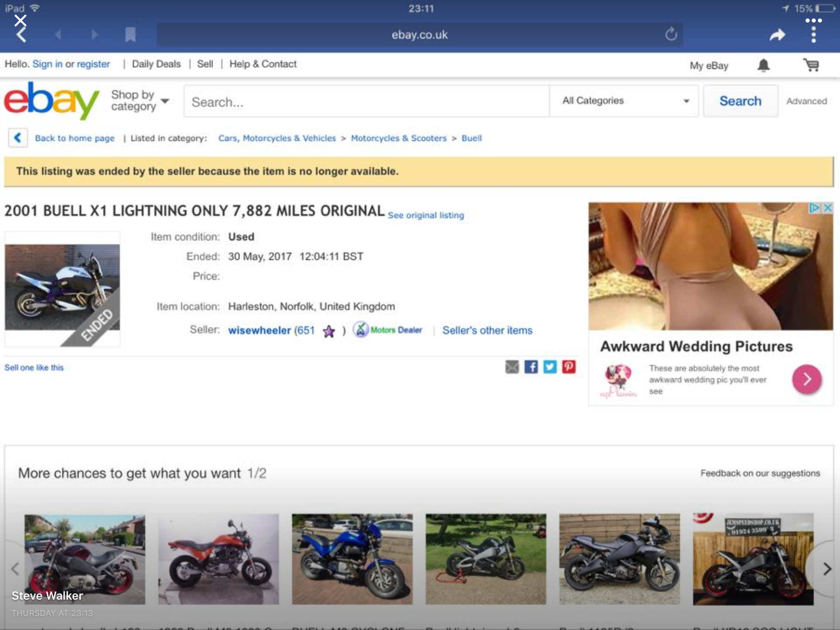Viewport: 840px width, 630px height.
Task: Email listing to a friend icon
Action: [x=512, y=367]
